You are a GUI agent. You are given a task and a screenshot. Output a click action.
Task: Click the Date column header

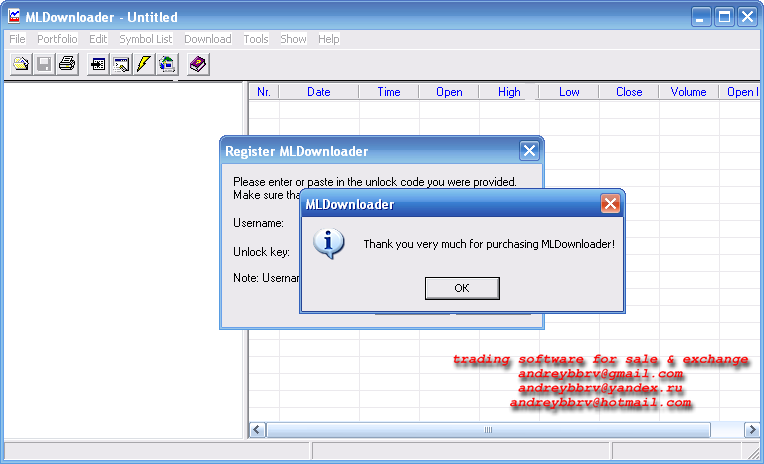click(x=318, y=92)
